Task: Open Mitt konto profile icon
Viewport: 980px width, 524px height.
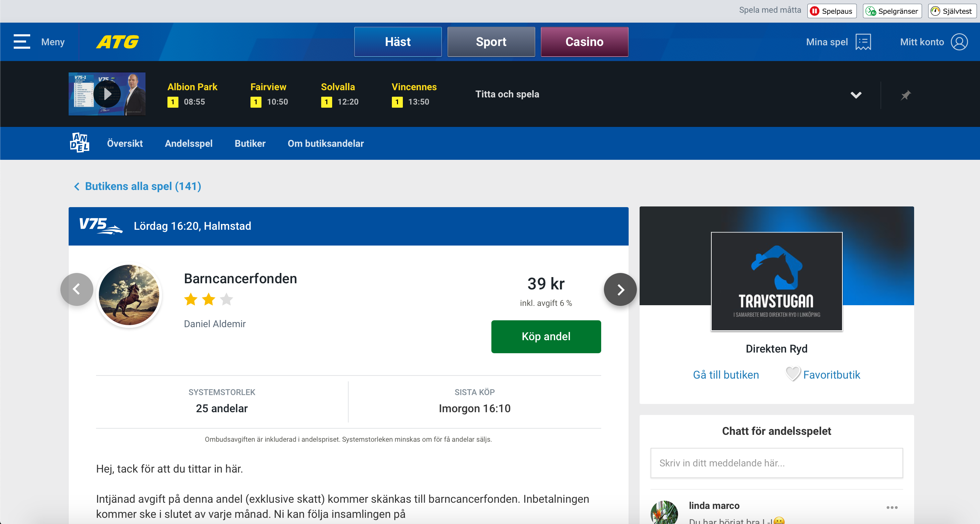Action: 959,41
